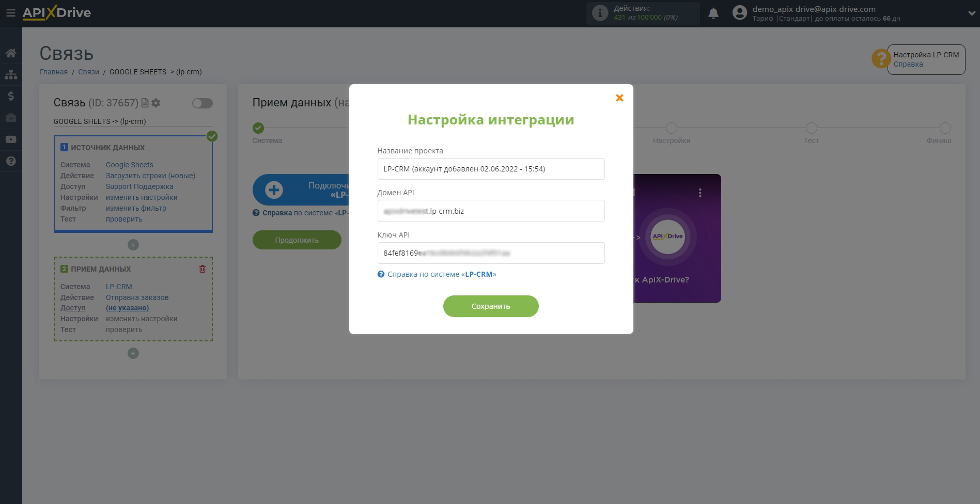Image resolution: width=980 pixels, height=504 pixels.
Task: Expand the account dropdown chevron
Action: (x=971, y=13)
